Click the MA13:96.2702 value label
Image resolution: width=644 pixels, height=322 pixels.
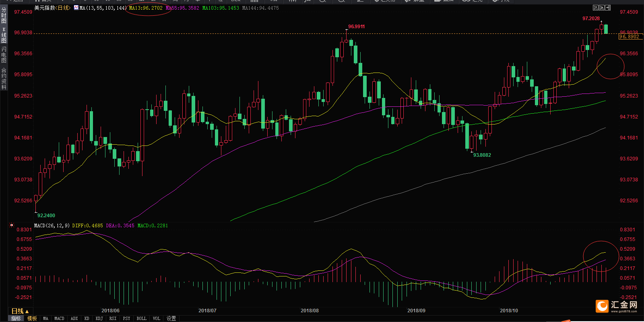(x=146, y=8)
